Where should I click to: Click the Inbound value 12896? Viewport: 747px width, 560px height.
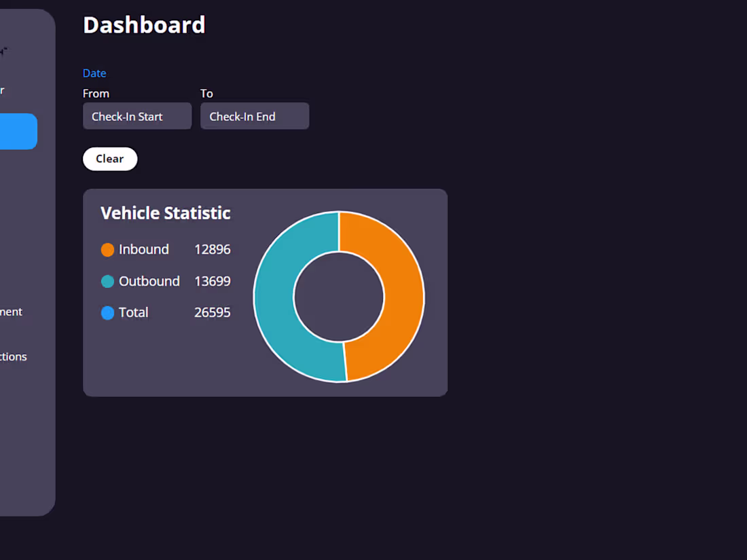tap(213, 250)
